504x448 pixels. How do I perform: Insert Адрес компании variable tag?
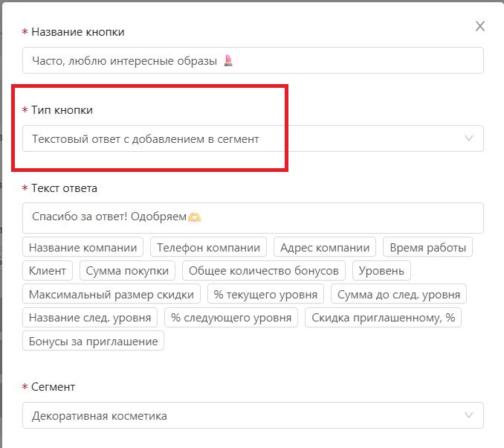tap(325, 247)
